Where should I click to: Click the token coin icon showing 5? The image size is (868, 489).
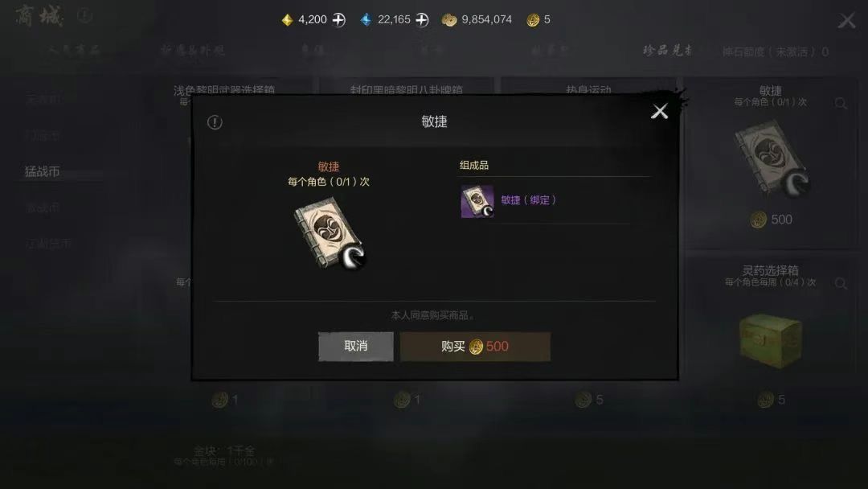pyautogui.click(x=533, y=20)
